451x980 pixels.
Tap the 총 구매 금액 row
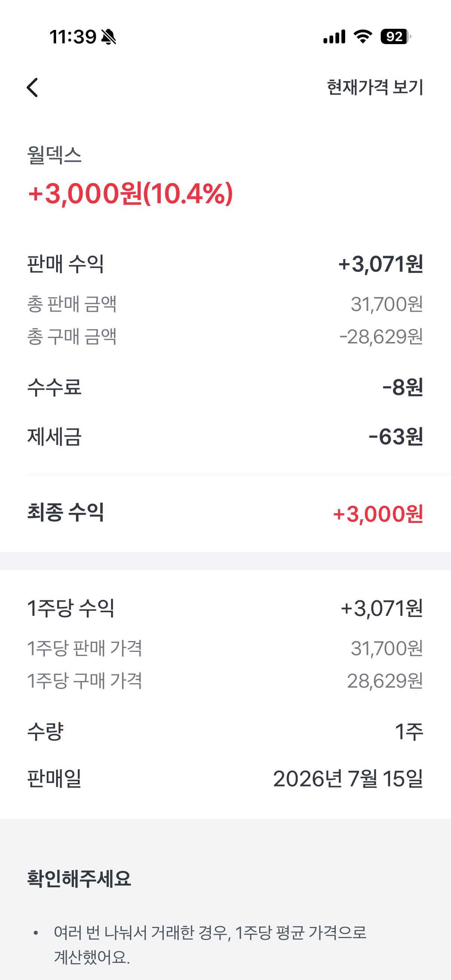point(225,337)
